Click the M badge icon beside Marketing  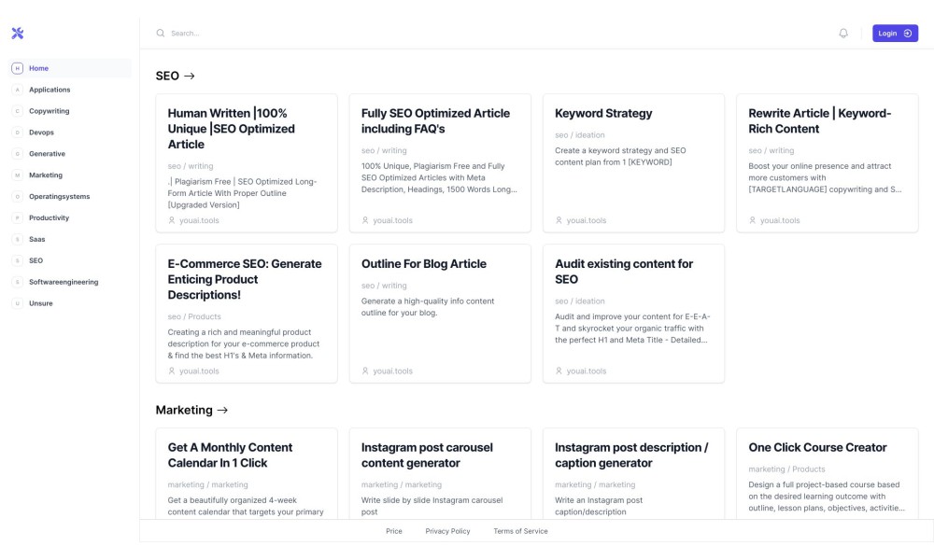(x=17, y=175)
